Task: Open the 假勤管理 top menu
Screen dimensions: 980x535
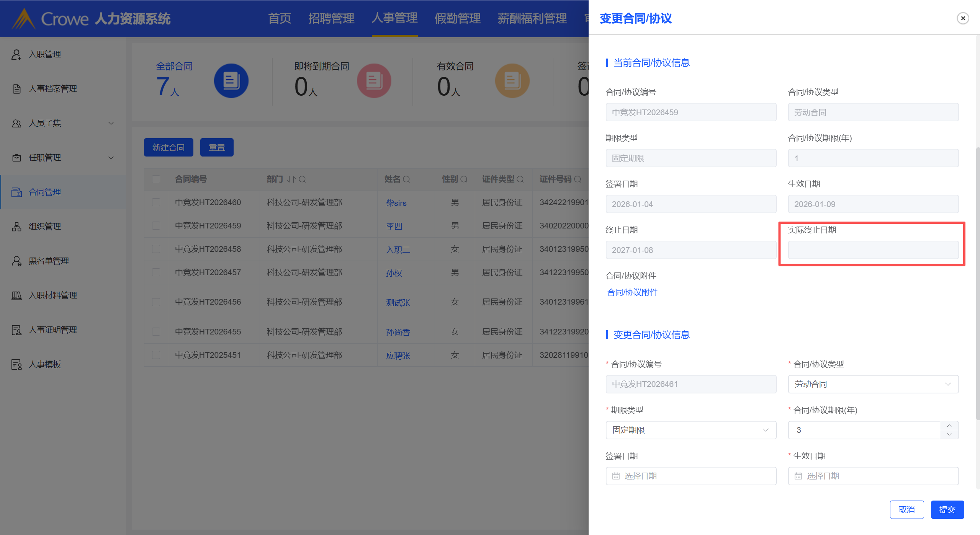Action: click(457, 18)
